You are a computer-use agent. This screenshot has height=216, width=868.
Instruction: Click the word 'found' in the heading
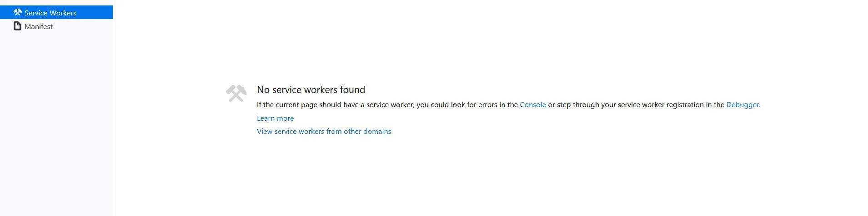click(352, 89)
